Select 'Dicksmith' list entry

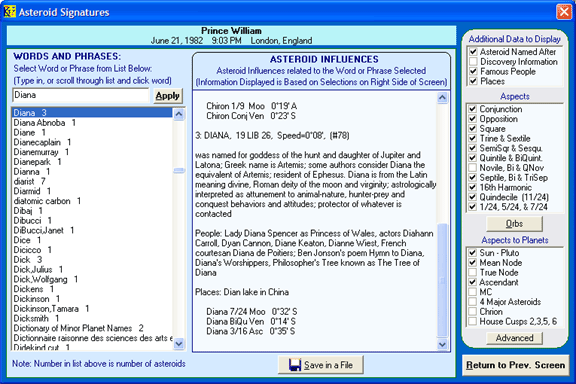pos(92,318)
